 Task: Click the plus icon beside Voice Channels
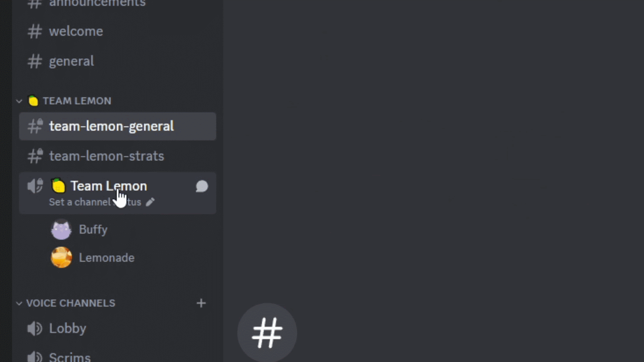pos(201,303)
